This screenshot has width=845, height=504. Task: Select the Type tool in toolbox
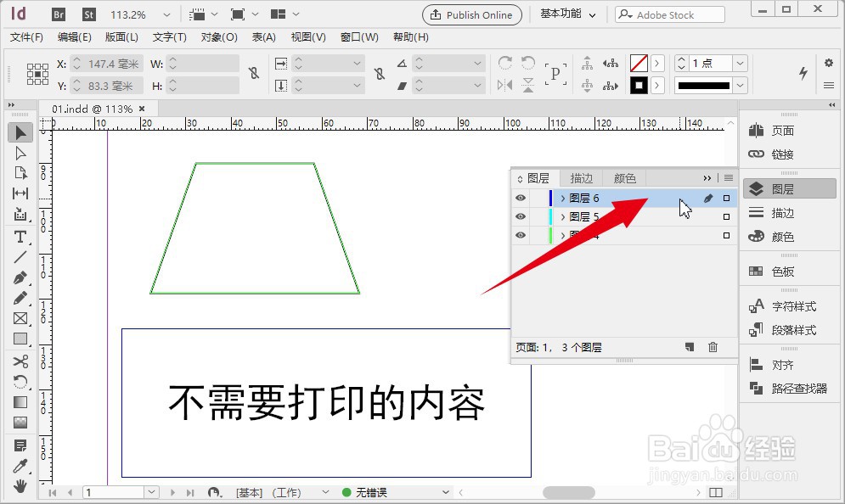point(20,237)
